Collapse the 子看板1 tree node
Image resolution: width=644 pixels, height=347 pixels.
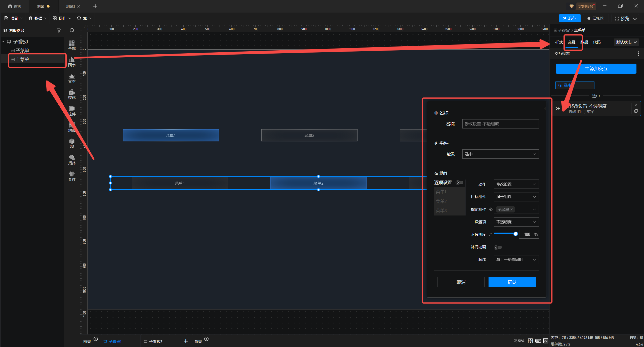pyautogui.click(x=3, y=41)
